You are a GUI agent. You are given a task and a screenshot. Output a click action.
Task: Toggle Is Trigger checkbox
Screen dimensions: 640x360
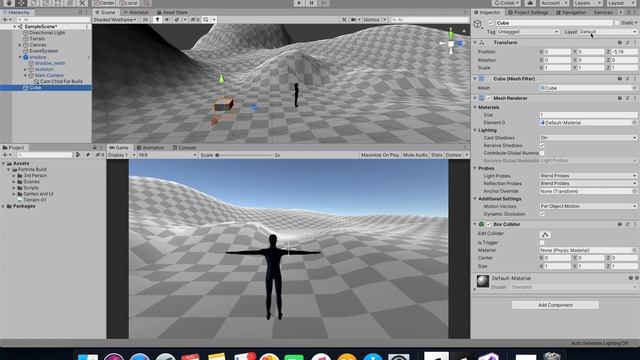click(542, 242)
